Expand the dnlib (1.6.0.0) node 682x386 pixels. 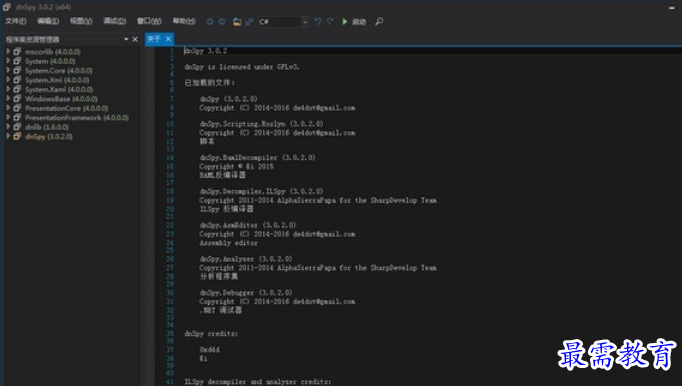8,127
